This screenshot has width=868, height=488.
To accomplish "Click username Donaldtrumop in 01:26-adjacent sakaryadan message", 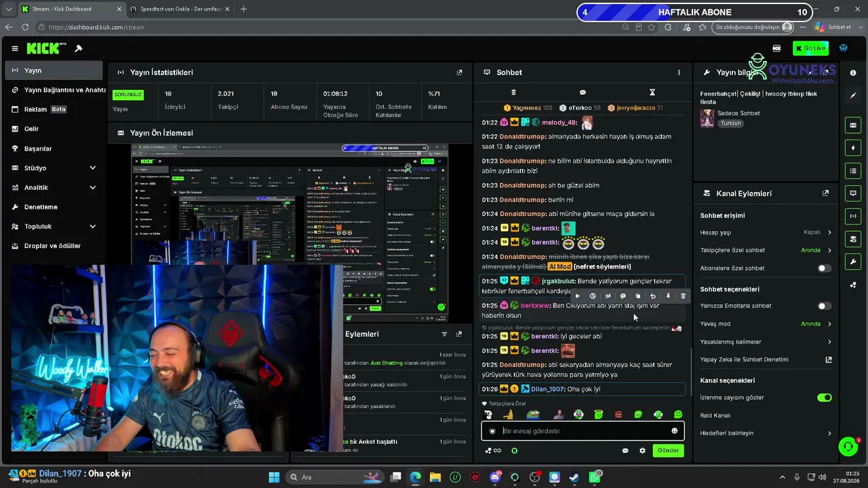I will click(523, 365).
